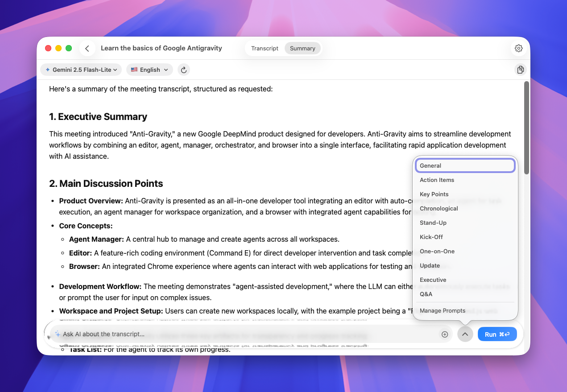
Task: Pick the Key Points prompt option
Action: click(x=434, y=194)
